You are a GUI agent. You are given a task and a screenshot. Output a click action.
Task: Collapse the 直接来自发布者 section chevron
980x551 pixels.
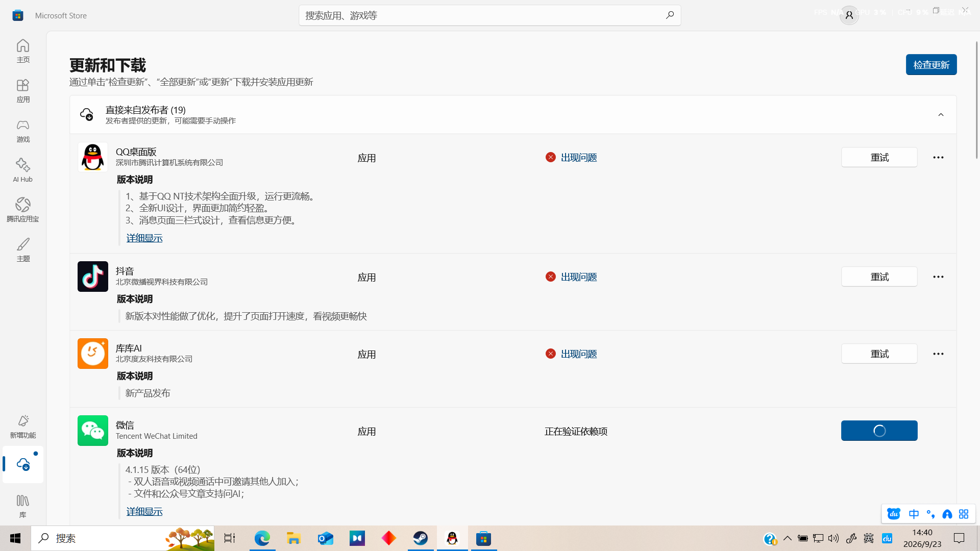pyautogui.click(x=941, y=115)
